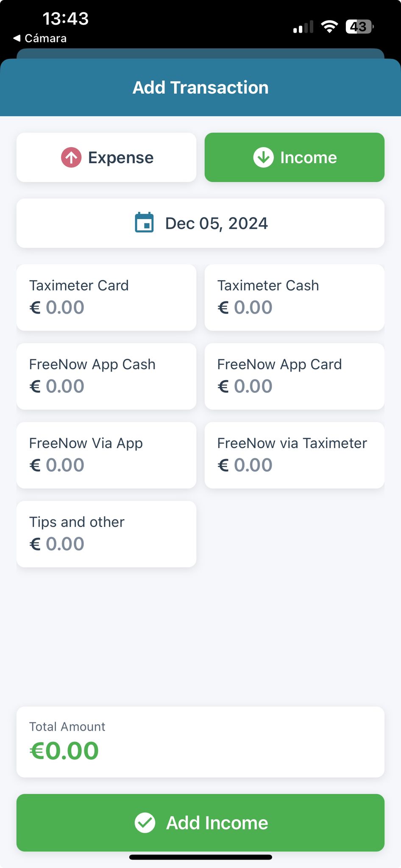
Task: Edit the FreeNow Via App amount
Action: tap(106, 455)
